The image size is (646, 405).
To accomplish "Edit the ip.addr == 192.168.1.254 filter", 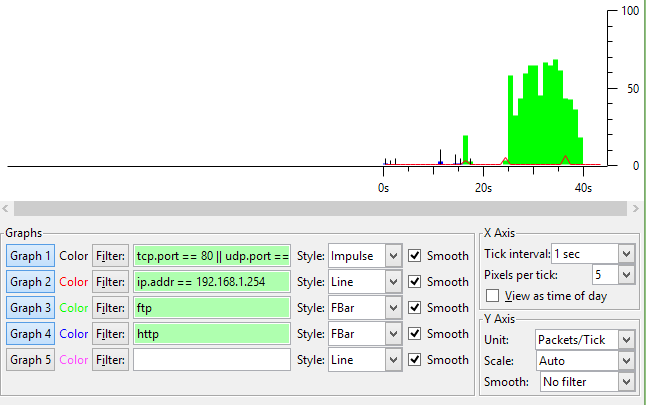I will click(x=212, y=282).
